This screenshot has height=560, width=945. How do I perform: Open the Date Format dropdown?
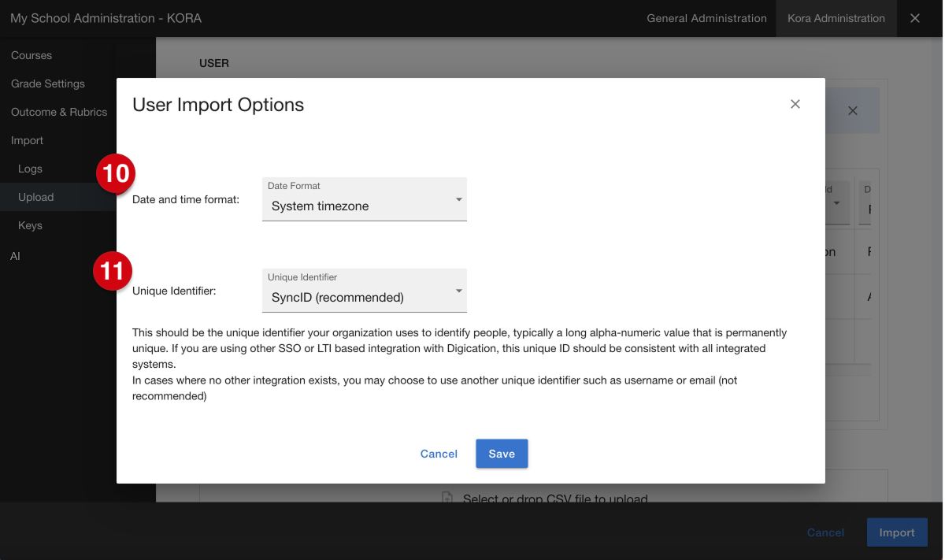pos(365,199)
